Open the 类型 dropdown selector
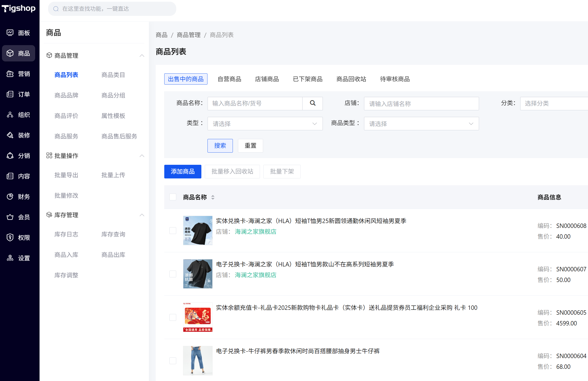The image size is (588, 381). 265,124
